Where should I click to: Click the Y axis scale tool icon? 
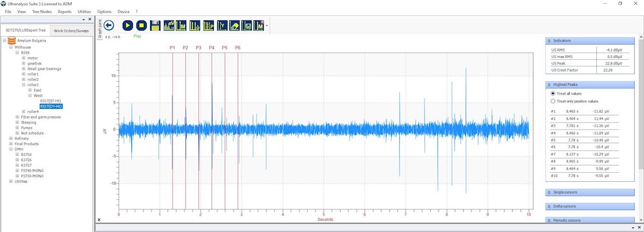[222, 26]
